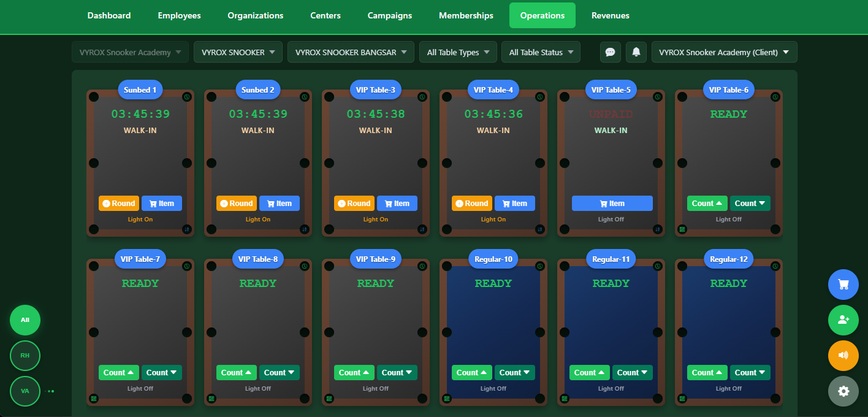This screenshot has height=417, width=868.
Task: Click the QR code icon on VIP Table-6
Action: pyautogui.click(x=682, y=229)
